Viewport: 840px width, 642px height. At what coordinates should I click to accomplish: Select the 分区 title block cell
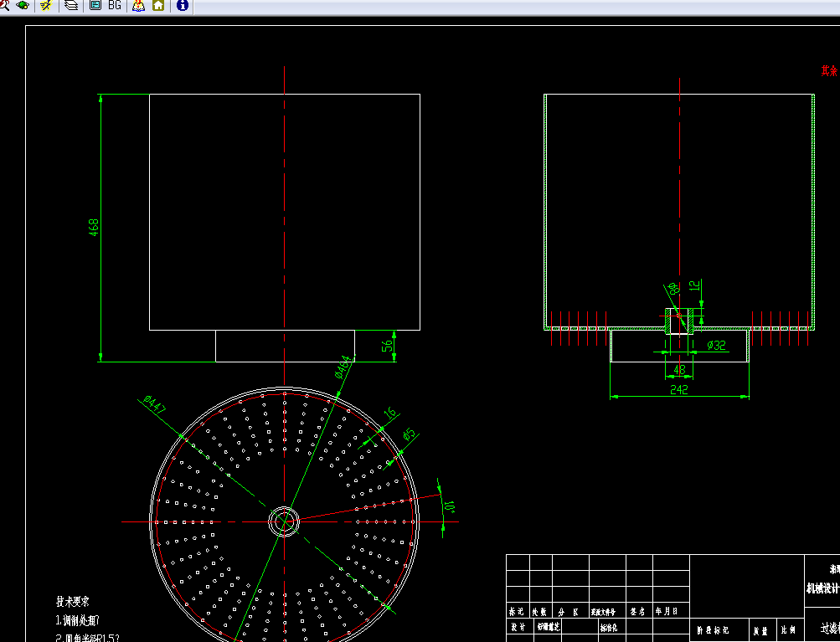pos(570,611)
